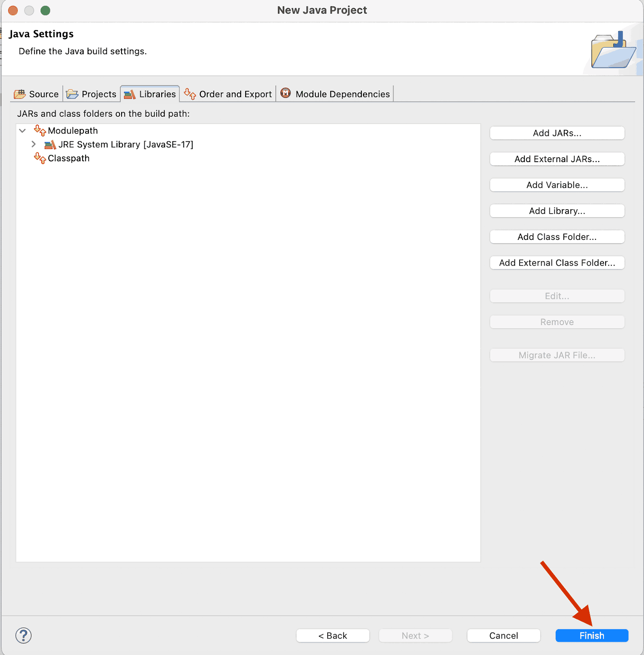This screenshot has width=644, height=655.
Task: Go to previous page with Back button
Action: [333, 636]
